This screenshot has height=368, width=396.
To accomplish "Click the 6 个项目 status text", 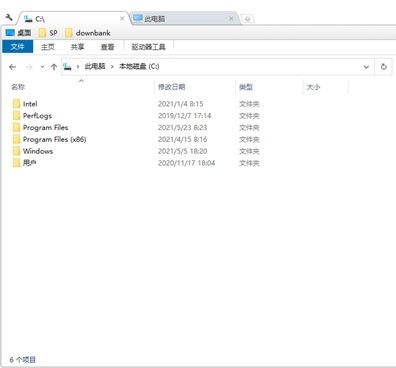I will tap(23, 360).
